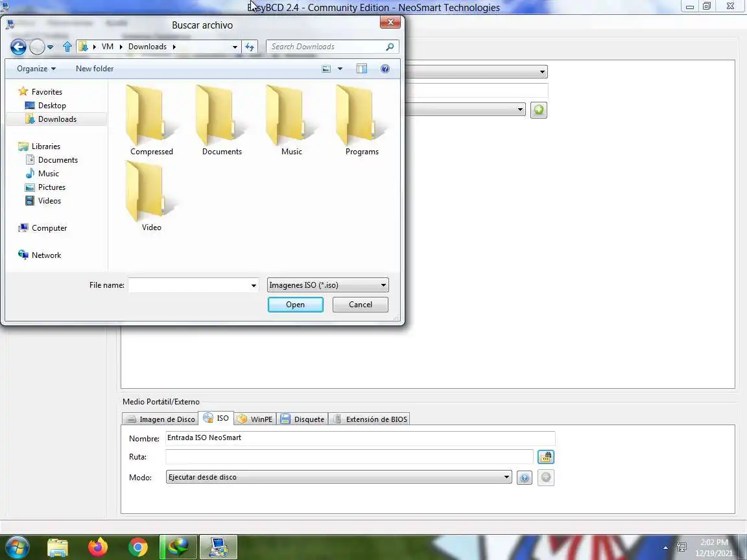Image resolution: width=747 pixels, height=560 pixels.
Task: Select the Music folder in the file list
Action: pyautogui.click(x=292, y=120)
